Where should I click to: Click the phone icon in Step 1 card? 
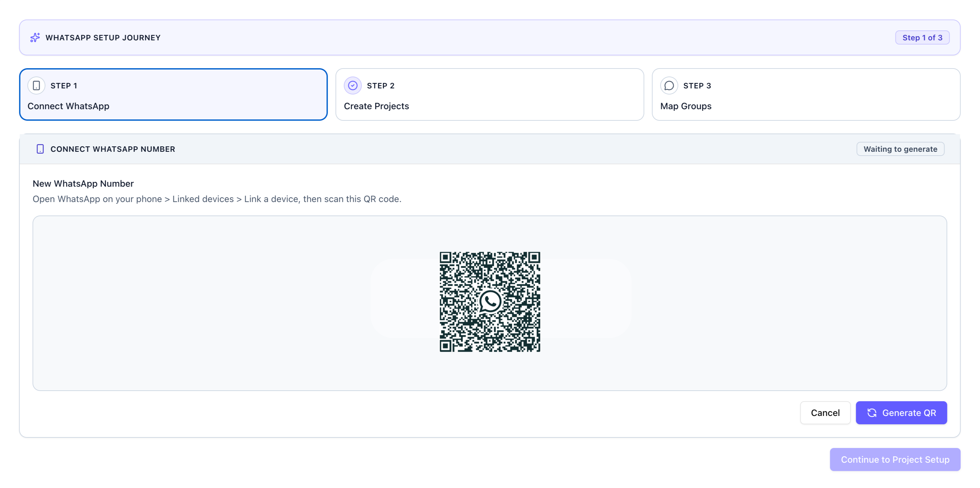37,85
